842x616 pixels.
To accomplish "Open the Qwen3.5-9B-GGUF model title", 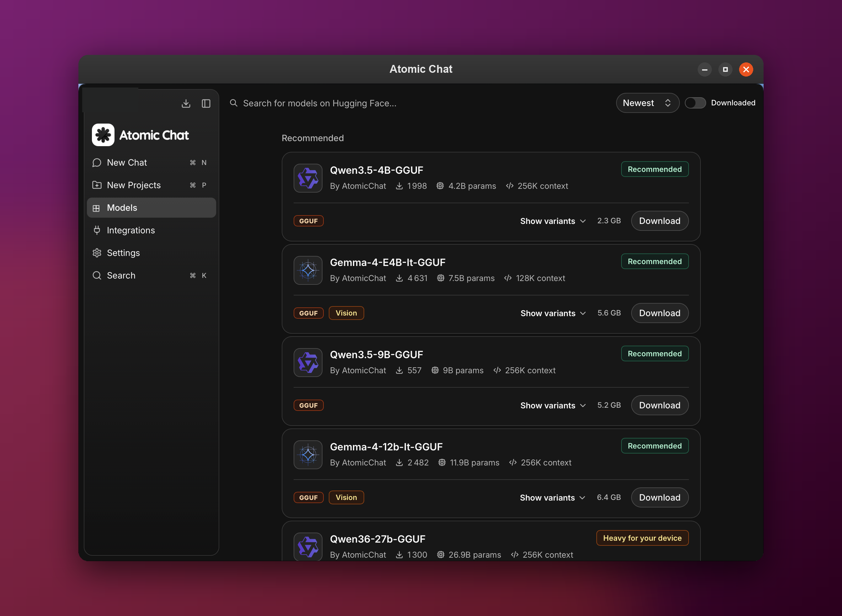I will coord(376,355).
